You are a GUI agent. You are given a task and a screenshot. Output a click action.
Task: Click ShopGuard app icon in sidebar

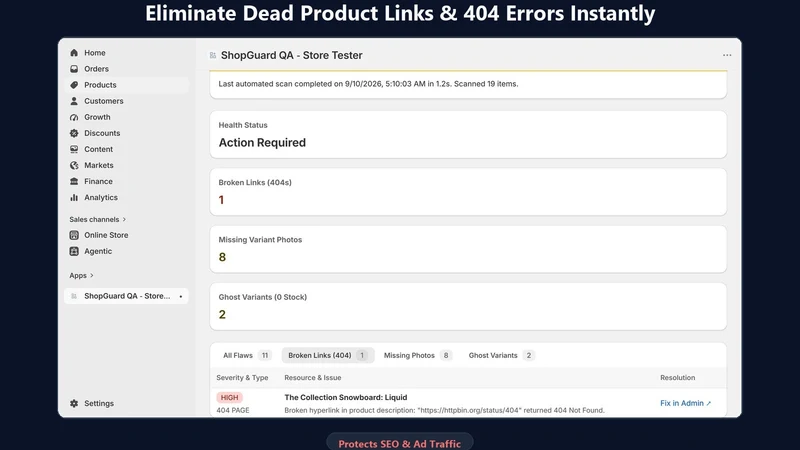(74, 296)
